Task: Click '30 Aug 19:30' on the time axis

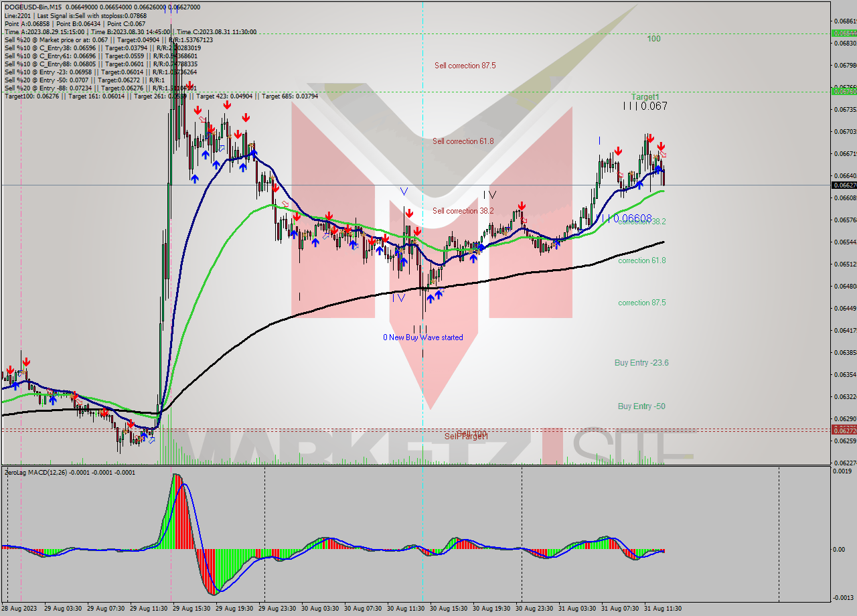Action: pos(491,609)
